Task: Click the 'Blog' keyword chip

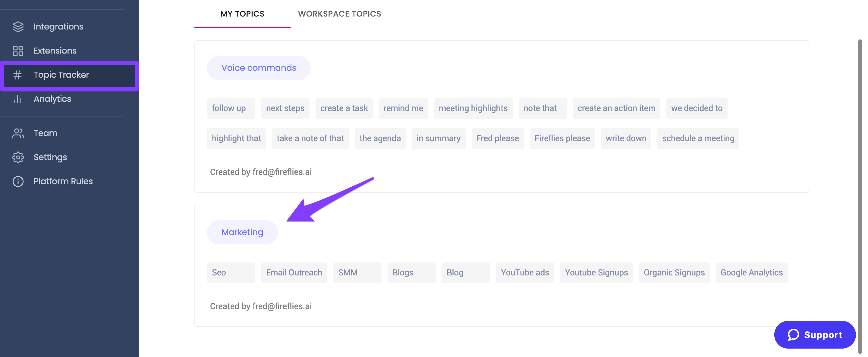Action: click(466, 272)
